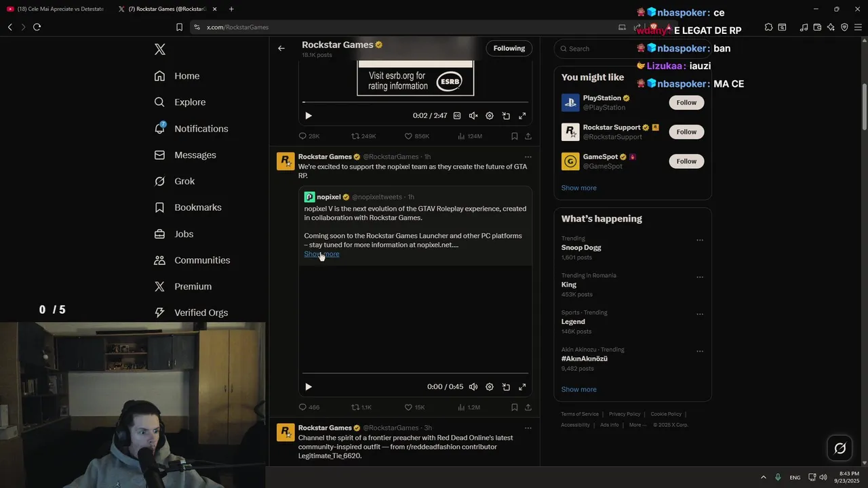This screenshot has width=868, height=488.
Task: View analytics for the 1.2M views post
Action: tap(469, 407)
